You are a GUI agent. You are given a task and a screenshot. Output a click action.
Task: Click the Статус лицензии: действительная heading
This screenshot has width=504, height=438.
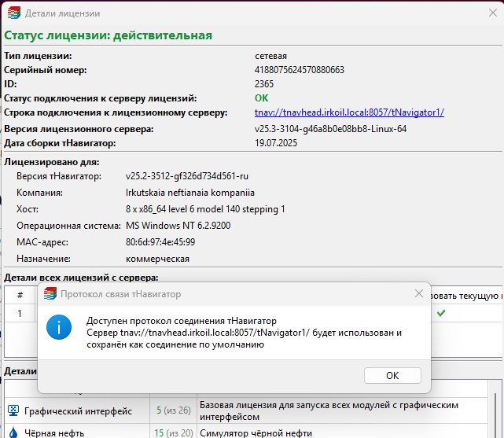coord(108,35)
